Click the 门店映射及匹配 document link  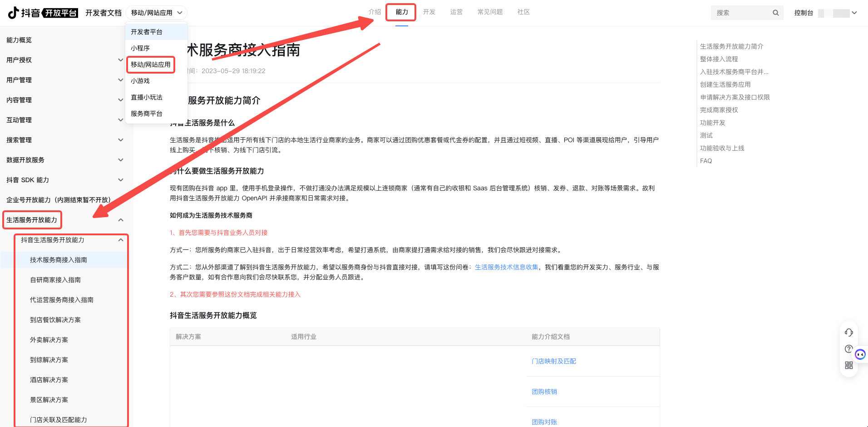(x=553, y=361)
